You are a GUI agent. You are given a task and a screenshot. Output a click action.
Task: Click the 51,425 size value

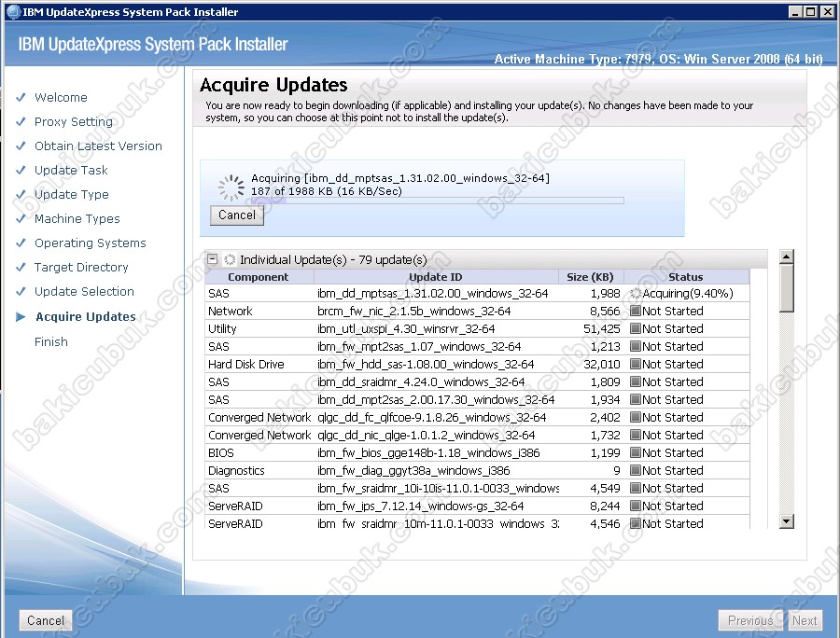[602, 328]
